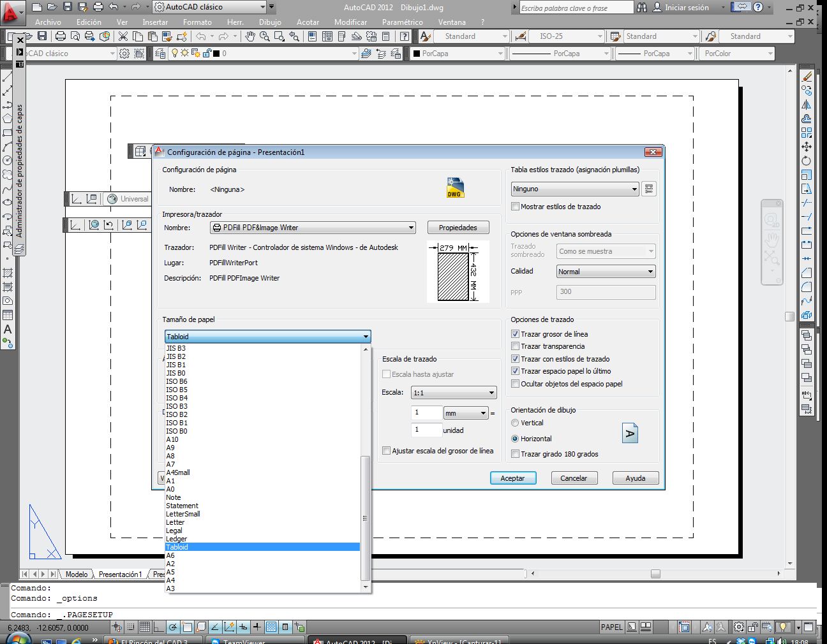The width and height of the screenshot is (827, 644).
Task: Open the Formato menu
Action: 197,22
